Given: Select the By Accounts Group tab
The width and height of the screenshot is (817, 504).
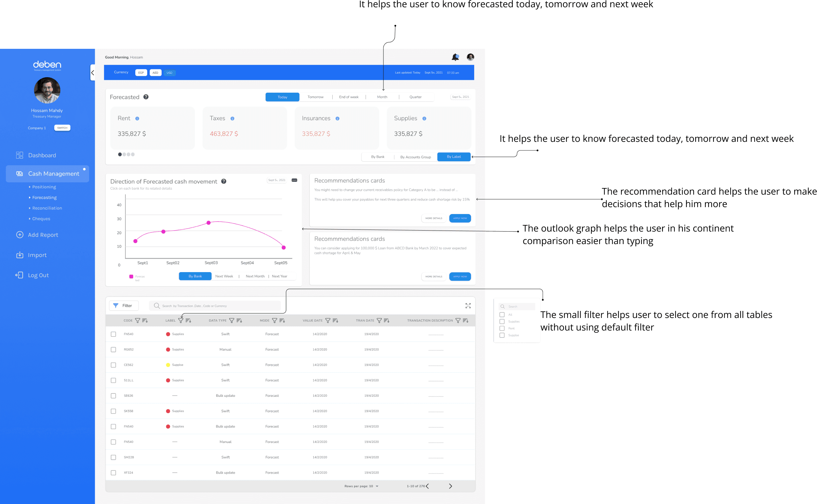Looking at the screenshot, I should point(415,157).
